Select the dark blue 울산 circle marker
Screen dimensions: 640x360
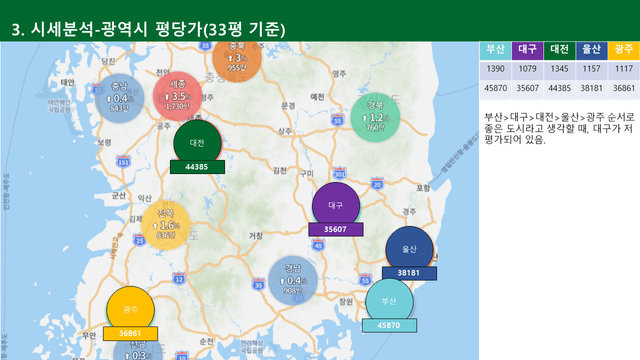[409, 249]
